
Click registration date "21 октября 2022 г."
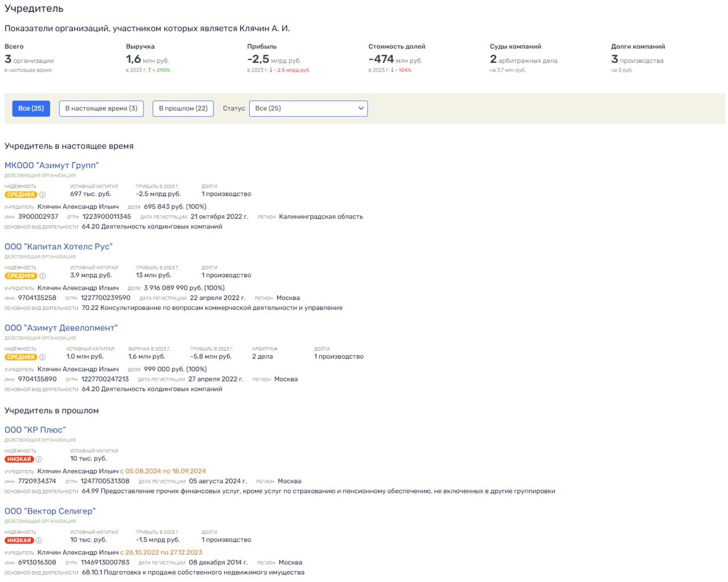pos(220,217)
